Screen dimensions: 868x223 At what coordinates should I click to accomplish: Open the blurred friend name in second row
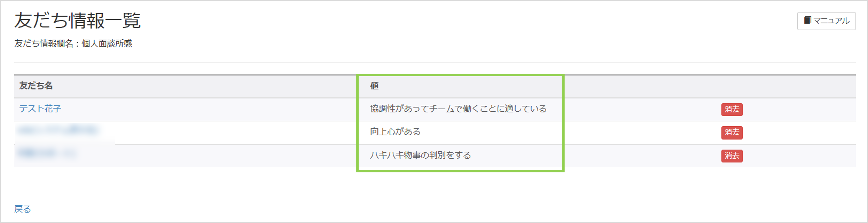click(58, 130)
